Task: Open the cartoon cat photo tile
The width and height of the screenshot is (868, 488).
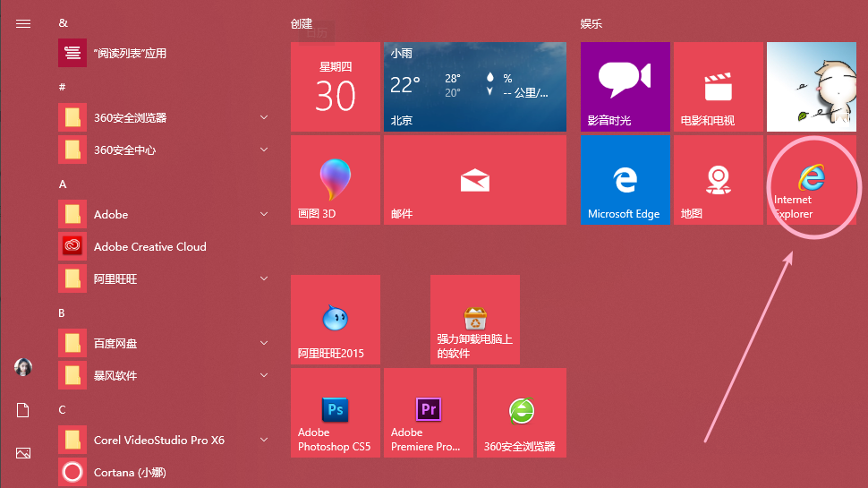Action: pyautogui.click(x=812, y=87)
